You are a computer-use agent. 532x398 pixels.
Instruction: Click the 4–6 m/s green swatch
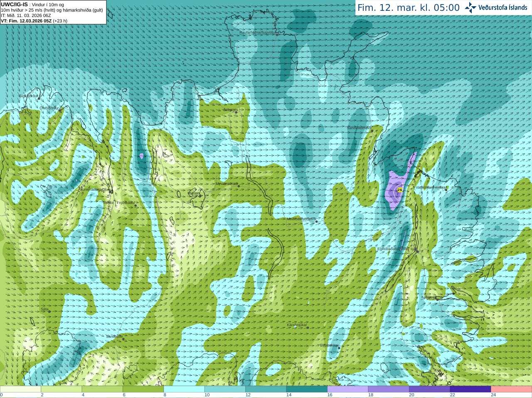coord(102,389)
